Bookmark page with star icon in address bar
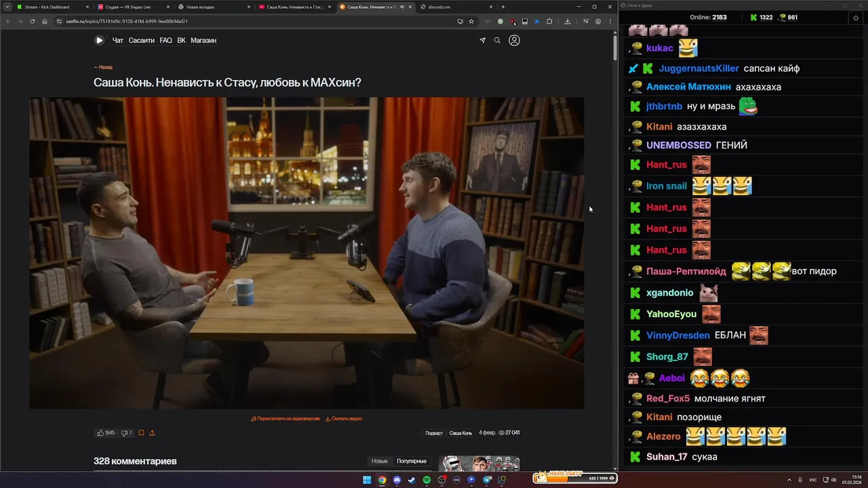The image size is (868, 488). [471, 21]
